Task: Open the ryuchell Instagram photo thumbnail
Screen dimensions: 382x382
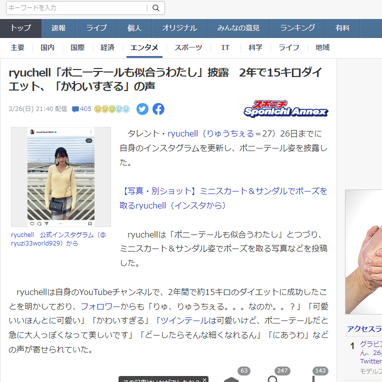Action: coord(61,177)
